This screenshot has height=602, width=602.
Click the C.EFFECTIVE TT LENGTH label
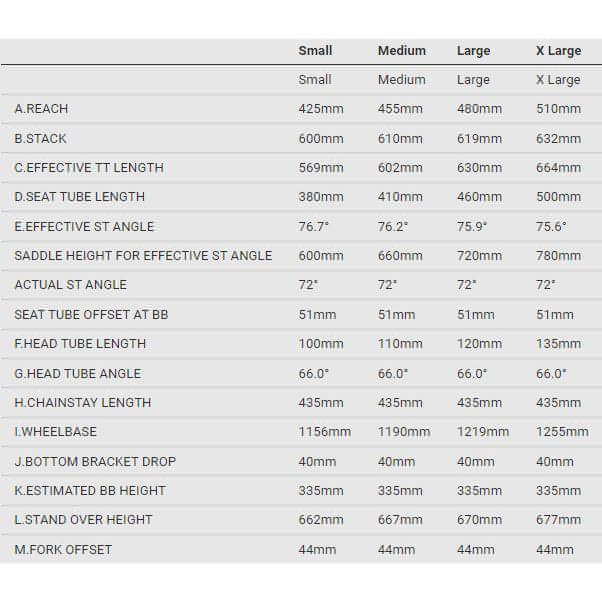click(x=89, y=168)
